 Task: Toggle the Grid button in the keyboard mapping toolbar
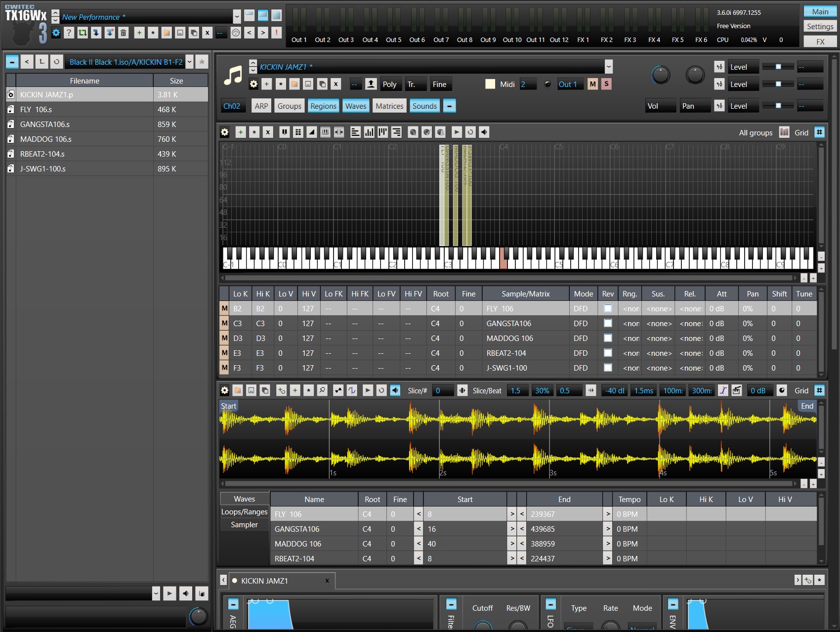tap(819, 132)
